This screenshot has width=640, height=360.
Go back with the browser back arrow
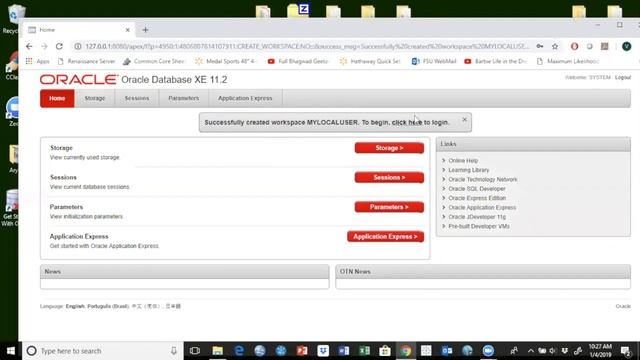[29, 47]
